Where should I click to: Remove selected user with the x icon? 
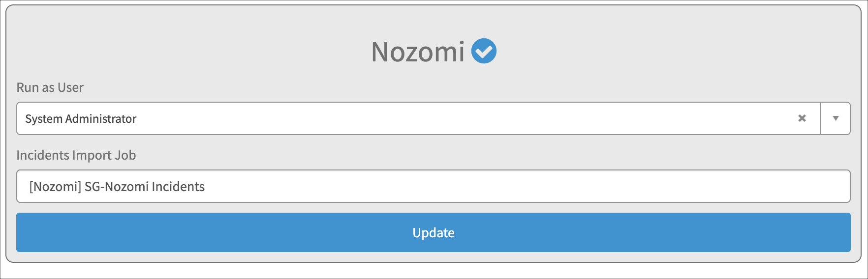pyautogui.click(x=802, y=118)
